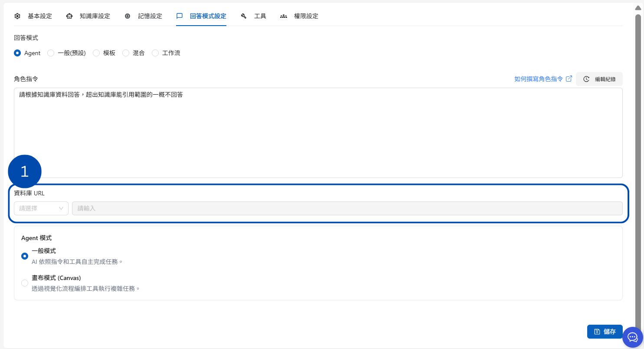Screen dimensions: 644x349
Task: Click the chip icon beside 記憶設定
Action: coord(127,16)
